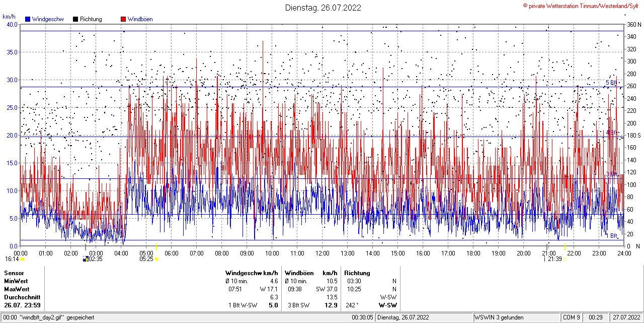This screenshot has height=323, width=644.
Task: Click the 18:00 label on the time axis
Action: tap(473, 253)
